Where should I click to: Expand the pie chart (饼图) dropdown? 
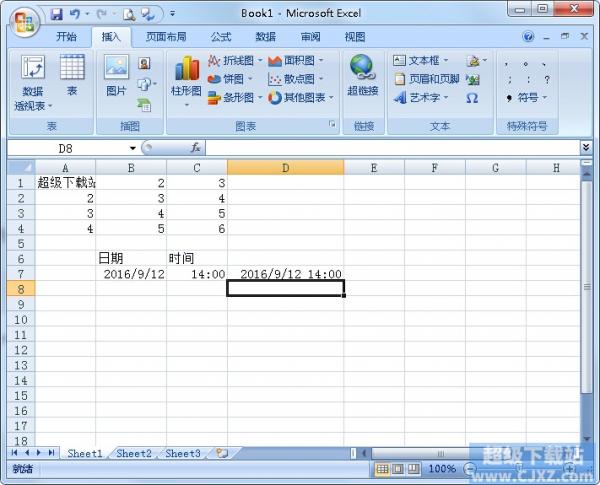(234, 79)
